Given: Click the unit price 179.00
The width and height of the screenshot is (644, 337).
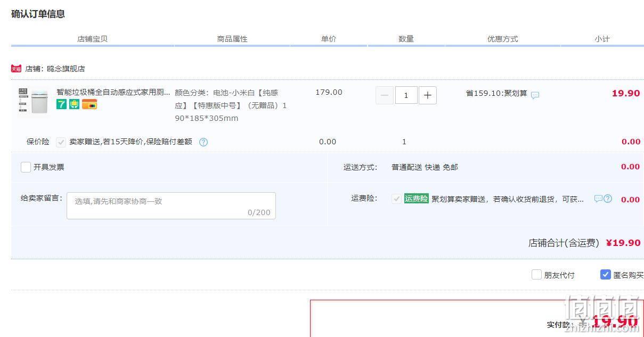Looking at the screenshot, I should point(329,92).
